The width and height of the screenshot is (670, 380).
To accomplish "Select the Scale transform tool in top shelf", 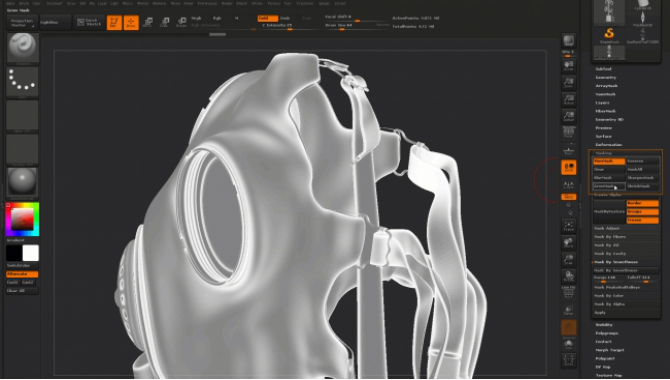I will (x=165, y=22).
